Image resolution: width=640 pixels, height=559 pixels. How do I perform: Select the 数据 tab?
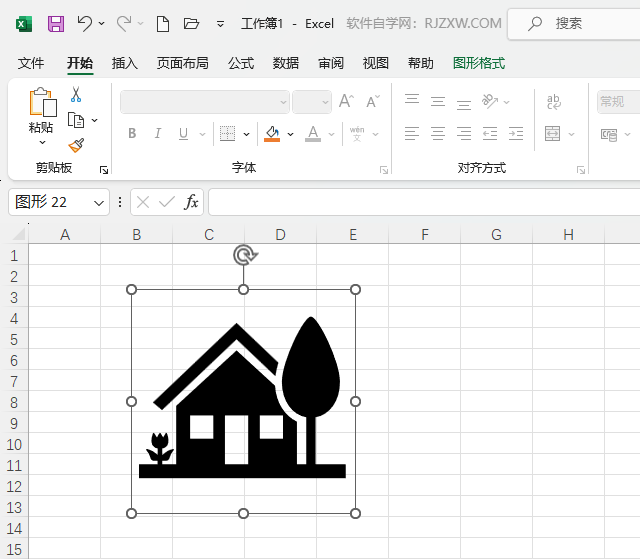click(x=286, y=63)
